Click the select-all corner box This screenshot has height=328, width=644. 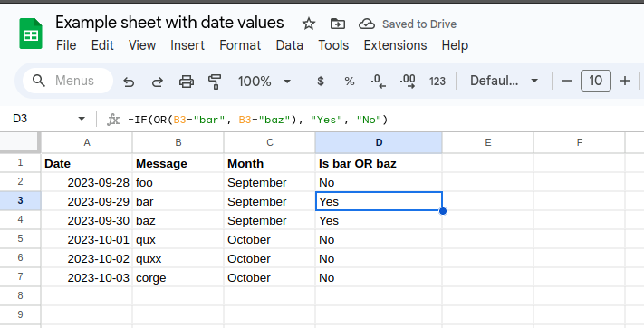point(20,142)
